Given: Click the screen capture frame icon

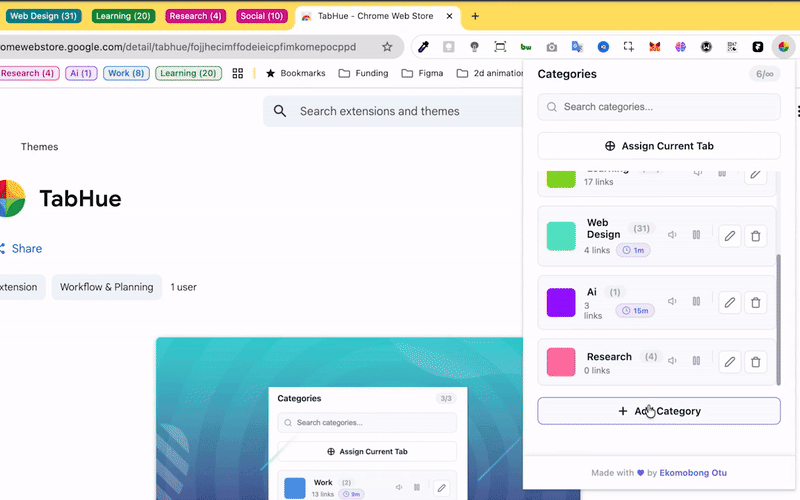Looking at the screenshot, I should click(500, 47).
